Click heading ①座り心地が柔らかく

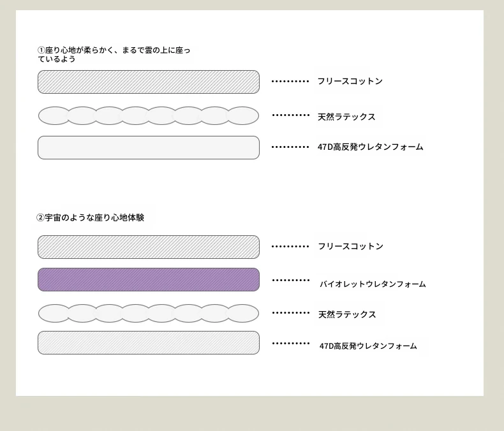[x=114, y=55]
